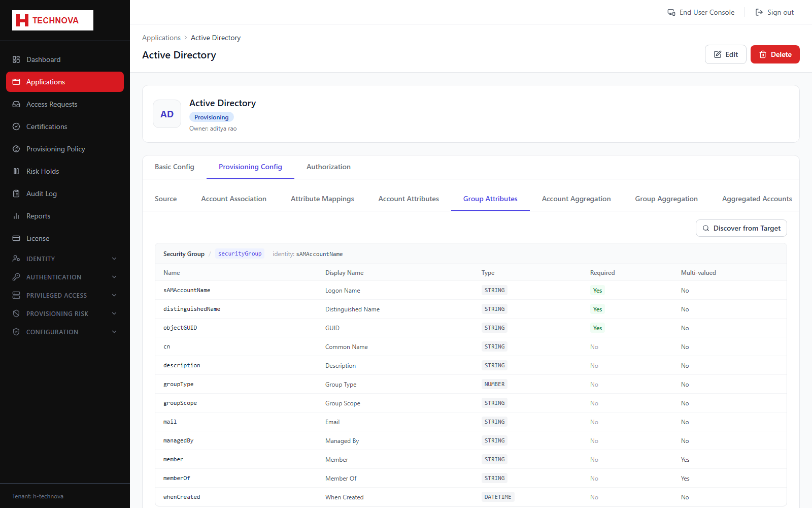Click the Sign out link
The width and height of the screenshot is (812, 508).
coord(774,12)
